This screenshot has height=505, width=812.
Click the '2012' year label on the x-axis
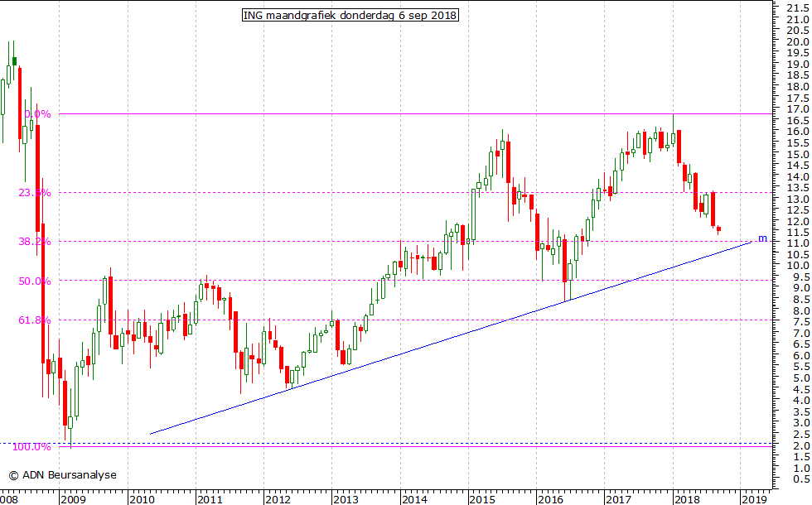(278, 499)
